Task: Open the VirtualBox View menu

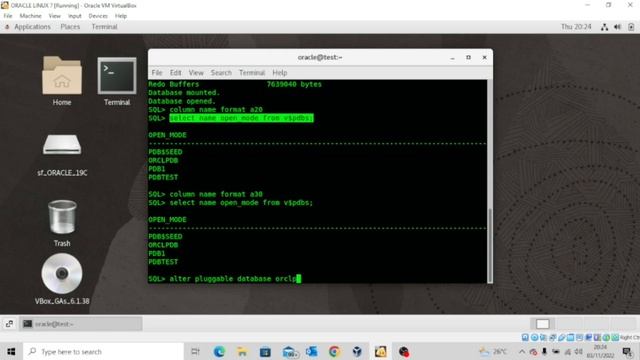Action: (55, 16)
